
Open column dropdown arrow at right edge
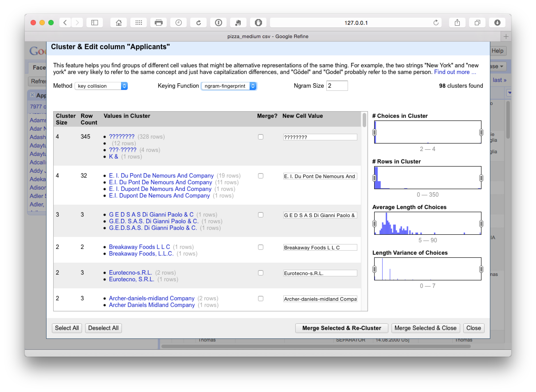509,93
